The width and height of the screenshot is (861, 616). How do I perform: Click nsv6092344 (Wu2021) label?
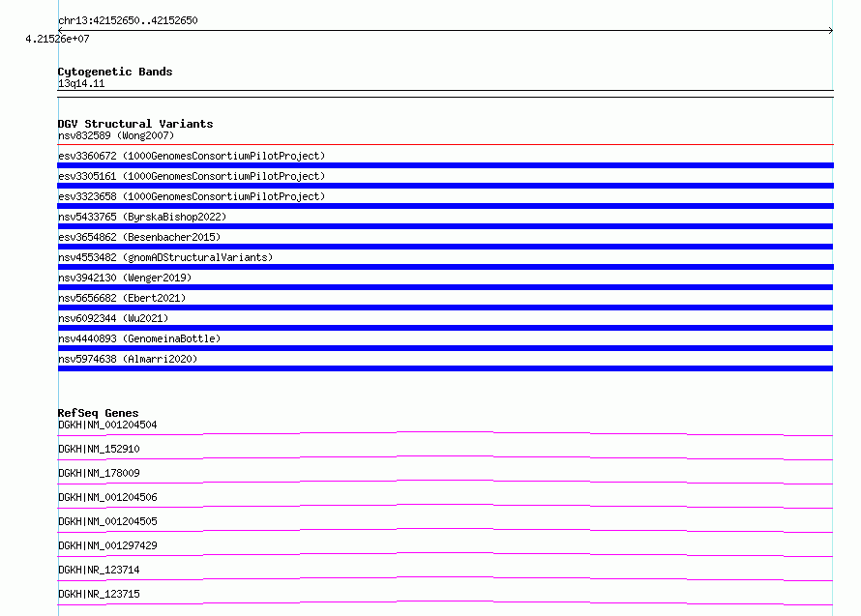pos(113,318)
